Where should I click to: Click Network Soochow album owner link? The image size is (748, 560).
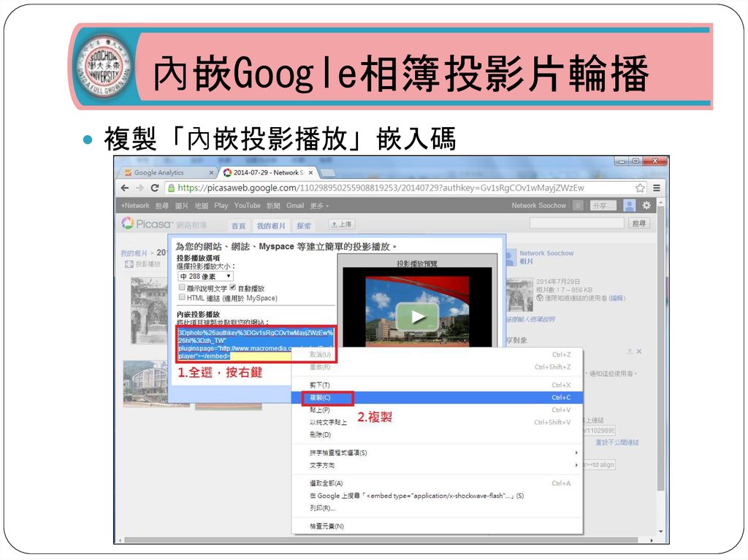pos(546,253)
